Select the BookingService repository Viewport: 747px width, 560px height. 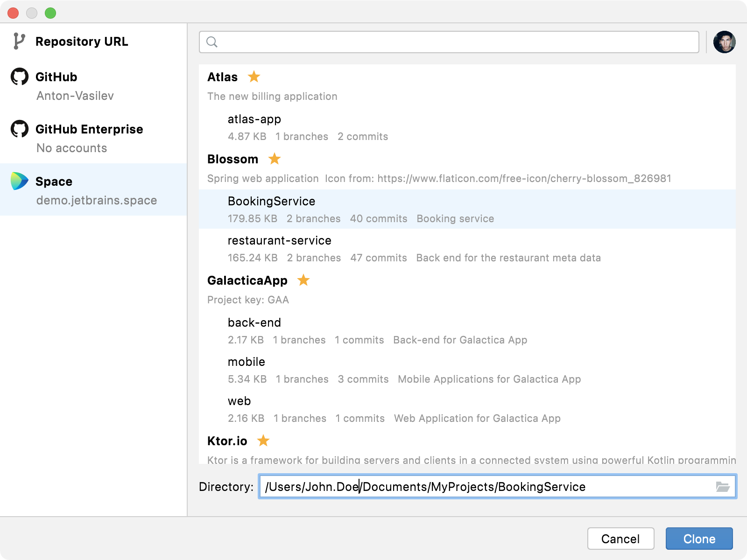(x=271, y=201)
